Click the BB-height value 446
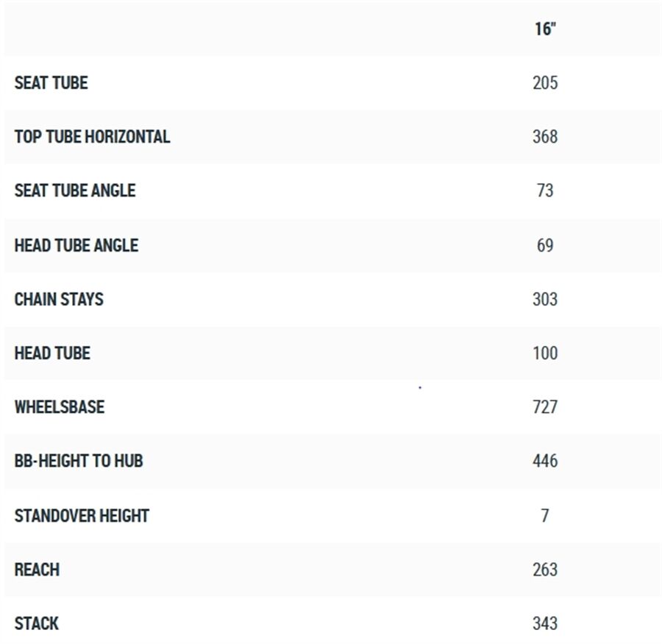This screenshot has width=662, height=644. 545,461
